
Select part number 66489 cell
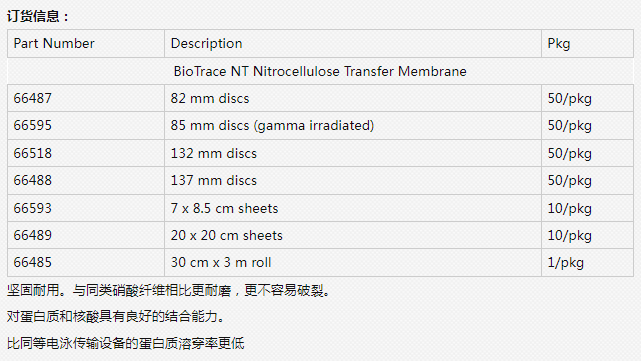[86, 235]
